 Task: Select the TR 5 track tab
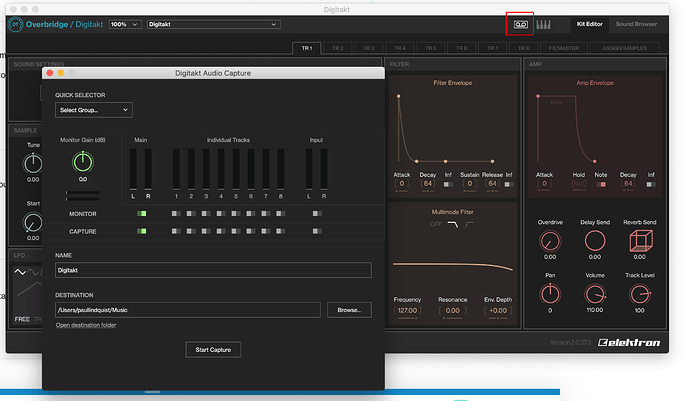430,48
